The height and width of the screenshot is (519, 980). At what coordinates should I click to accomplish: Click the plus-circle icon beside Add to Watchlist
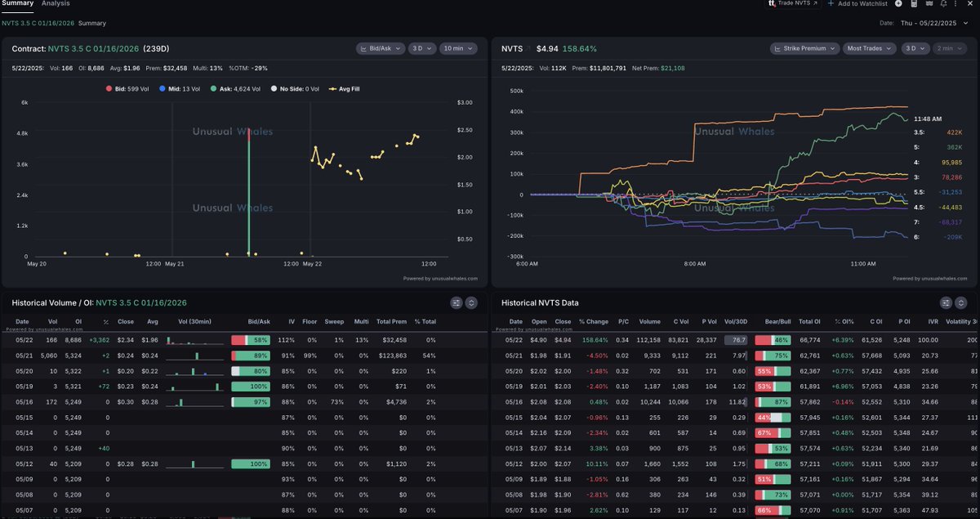899,4
